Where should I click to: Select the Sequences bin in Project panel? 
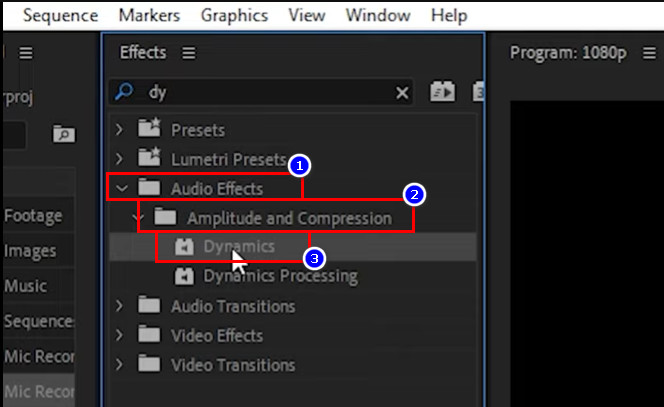(39, 321)
